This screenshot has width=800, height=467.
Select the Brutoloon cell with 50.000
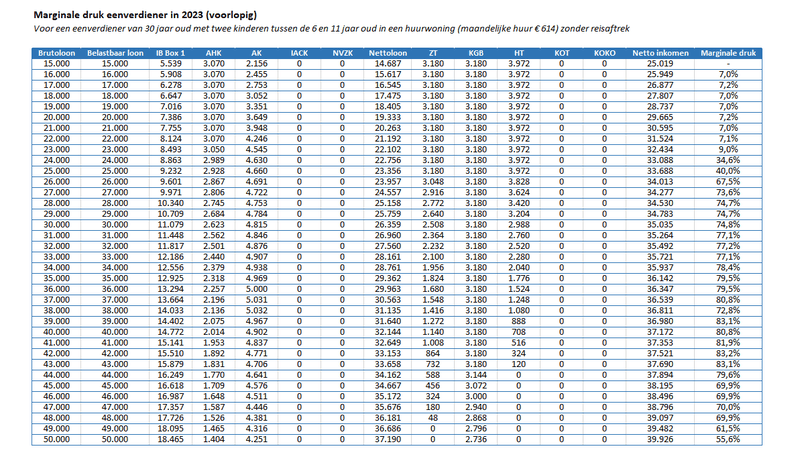[56, 439]
